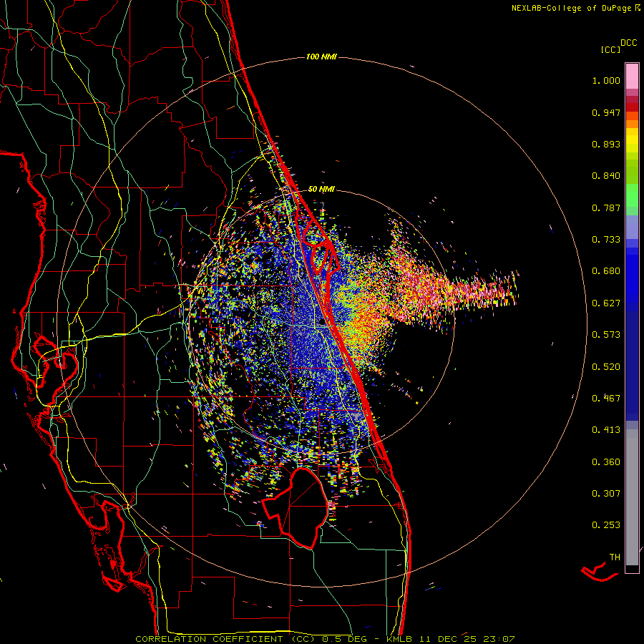
Task: Select the 0.573 scale value
Action: tap(606, 335)
